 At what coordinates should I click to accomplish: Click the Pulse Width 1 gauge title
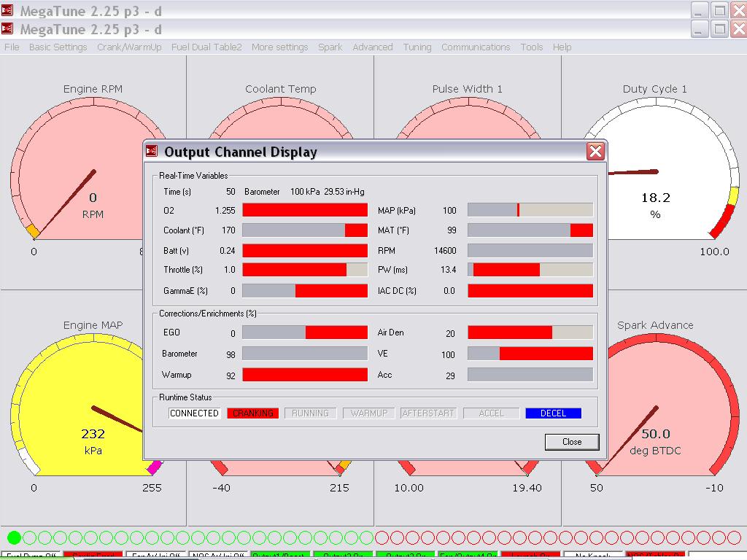click(x=468, y=89)
